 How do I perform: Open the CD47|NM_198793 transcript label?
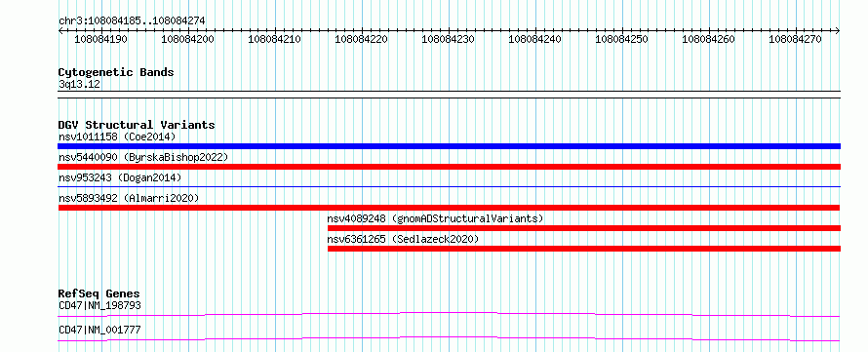click(99, 305)
